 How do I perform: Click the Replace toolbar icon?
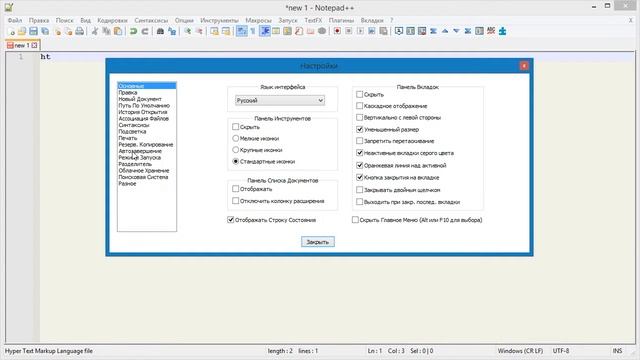tap(172, 31)
